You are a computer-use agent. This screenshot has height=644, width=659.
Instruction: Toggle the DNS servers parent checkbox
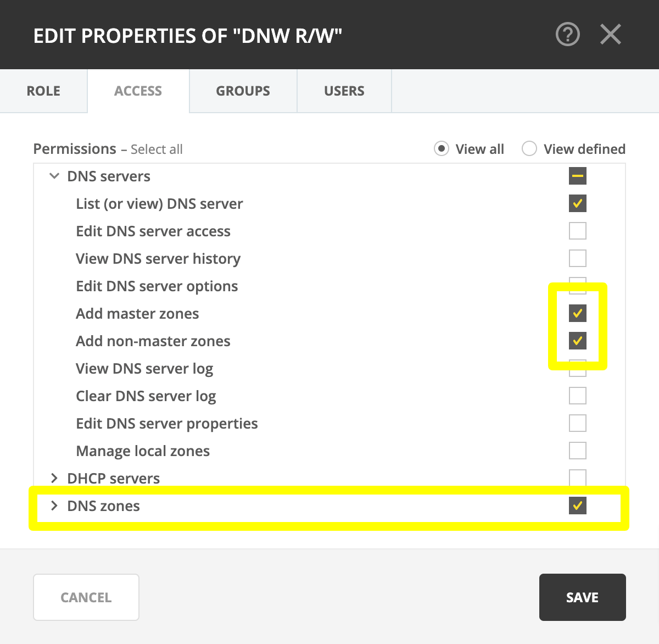pyautogui.click(x=577, y=176)
